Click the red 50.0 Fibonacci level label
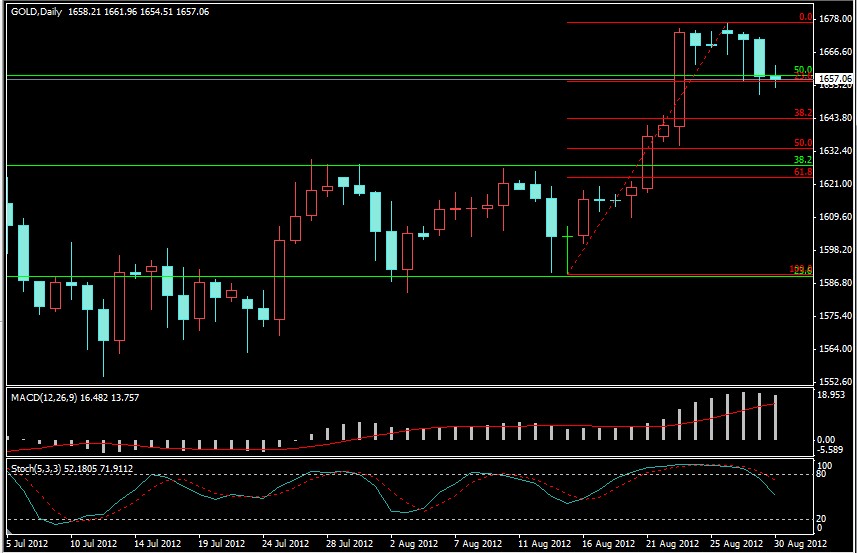 click(802, 143)
